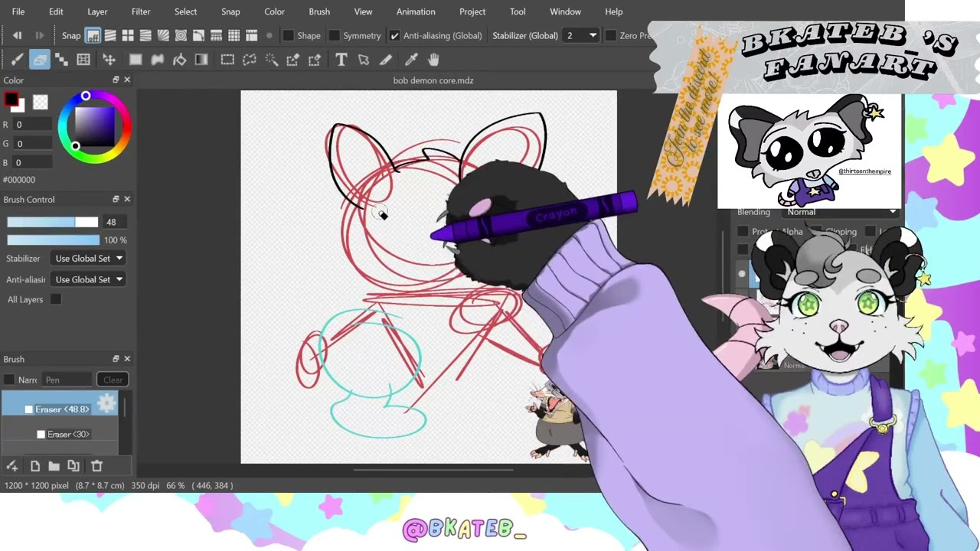Open the Snap menu
980x551 pixels.
coord(230,11)
